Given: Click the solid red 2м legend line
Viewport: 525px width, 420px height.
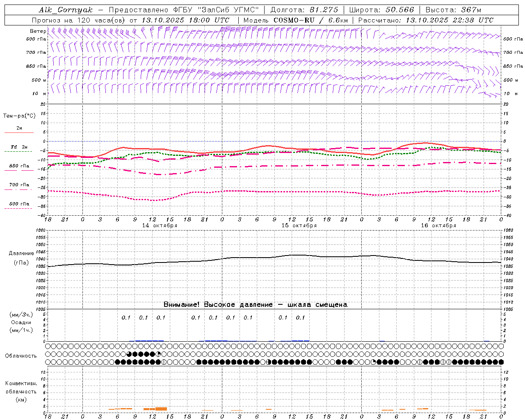Looking at the screenshot, I should pos(19,132).
